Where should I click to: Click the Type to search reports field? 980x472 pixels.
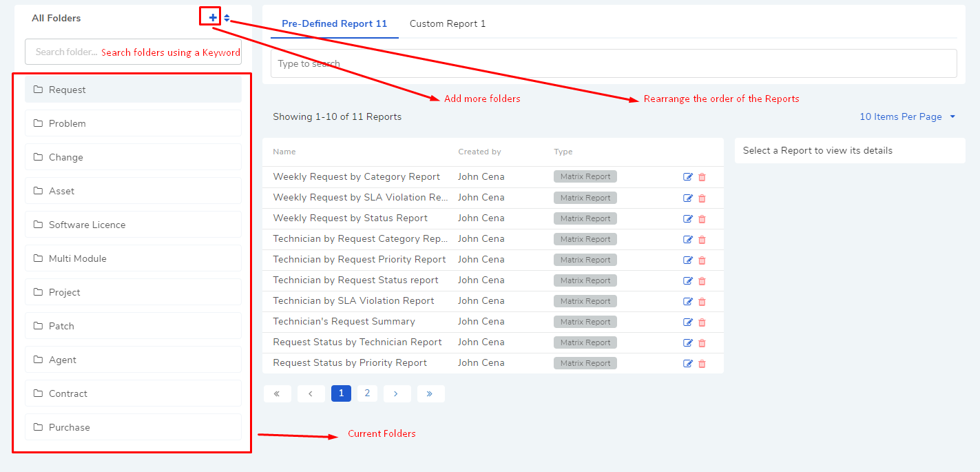[614, 63]
